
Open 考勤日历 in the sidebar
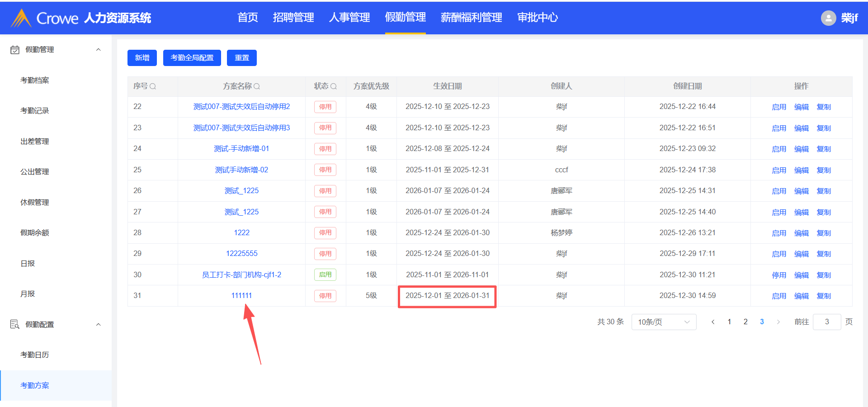(35, 355)
